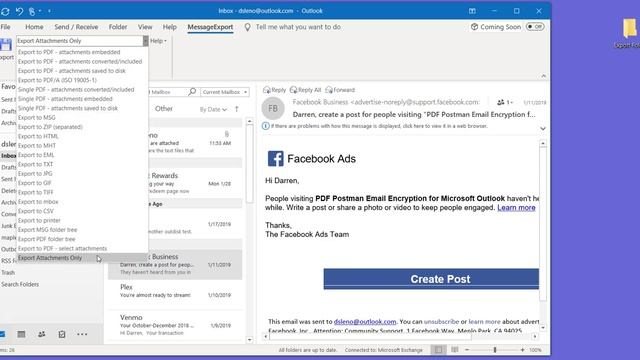Select Export to ZIP (separated) option
640x360 pixels.
pos(82,127)
